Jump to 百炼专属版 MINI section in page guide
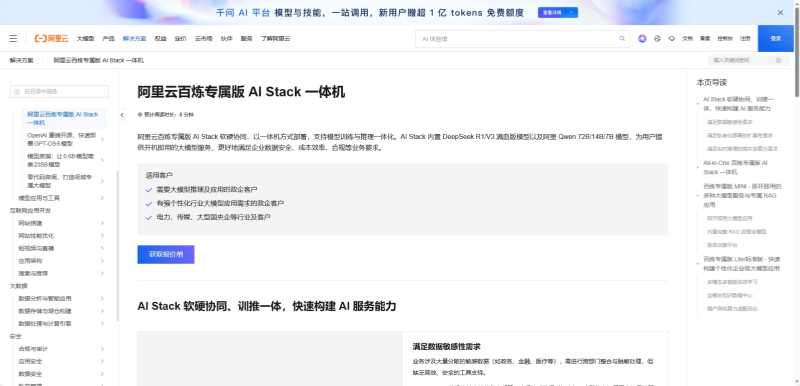800x386 pixels. coord(742,196)
